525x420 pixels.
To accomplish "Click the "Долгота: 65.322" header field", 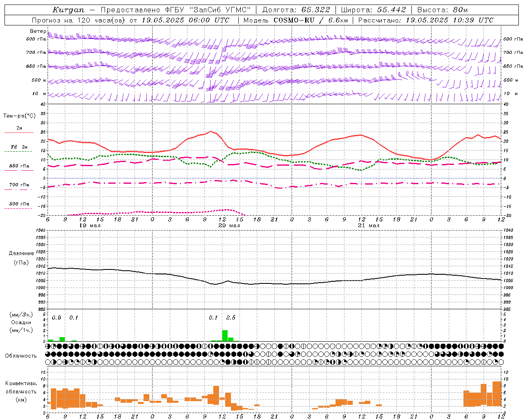I will point(296,10).
